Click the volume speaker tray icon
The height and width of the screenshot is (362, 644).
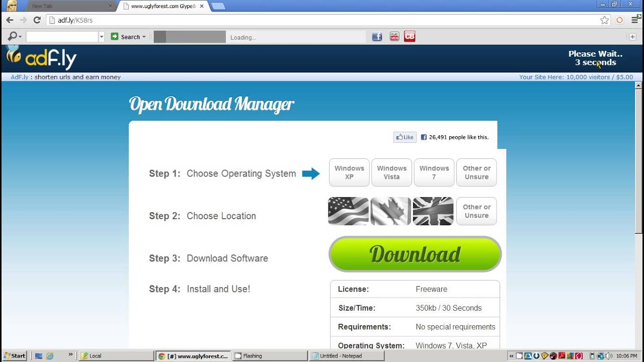pos(610,356)
